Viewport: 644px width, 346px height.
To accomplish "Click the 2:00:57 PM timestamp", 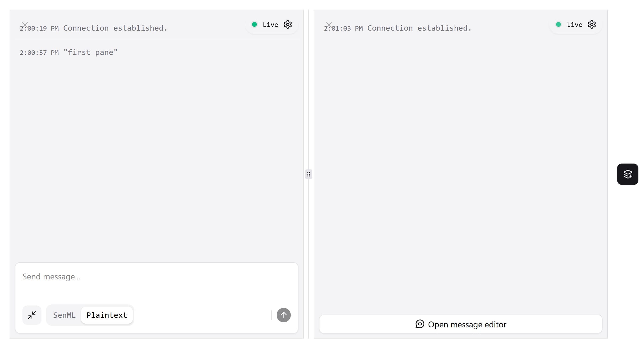I will (39, 53).
